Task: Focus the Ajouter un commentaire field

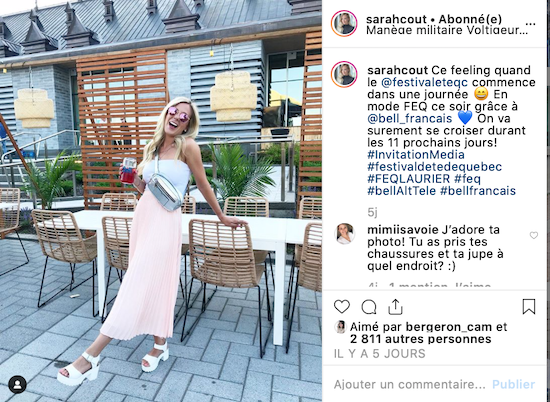Action: [x=409, y=384]
